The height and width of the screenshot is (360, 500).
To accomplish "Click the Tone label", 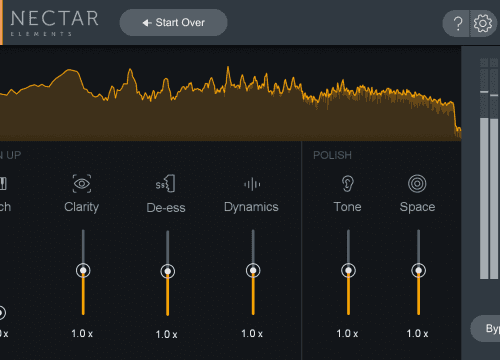I will 347,207.
